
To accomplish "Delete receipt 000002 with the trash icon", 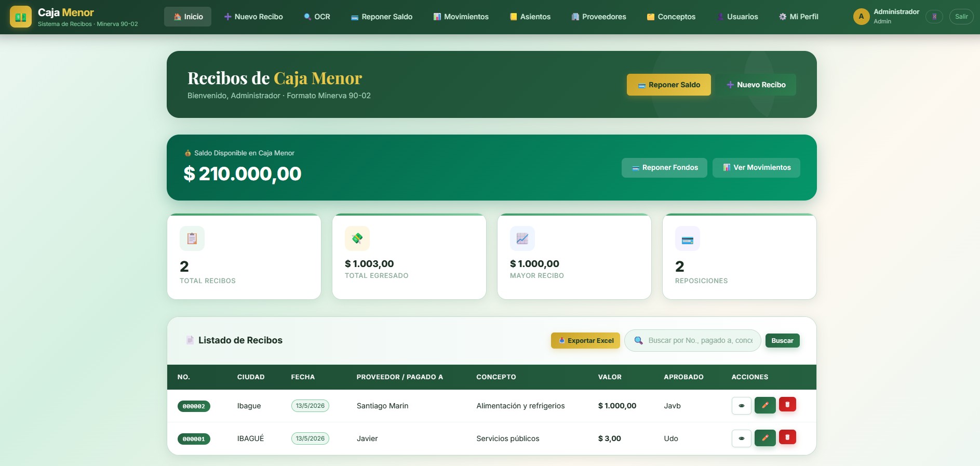I will (x=787, y=404).
